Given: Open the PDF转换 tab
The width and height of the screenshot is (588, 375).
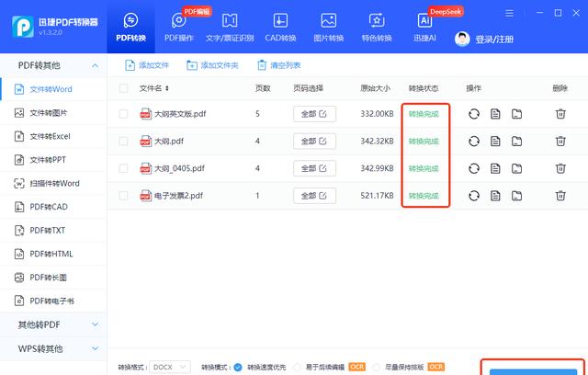Looking at the screenshot, I should click(130, 27).
